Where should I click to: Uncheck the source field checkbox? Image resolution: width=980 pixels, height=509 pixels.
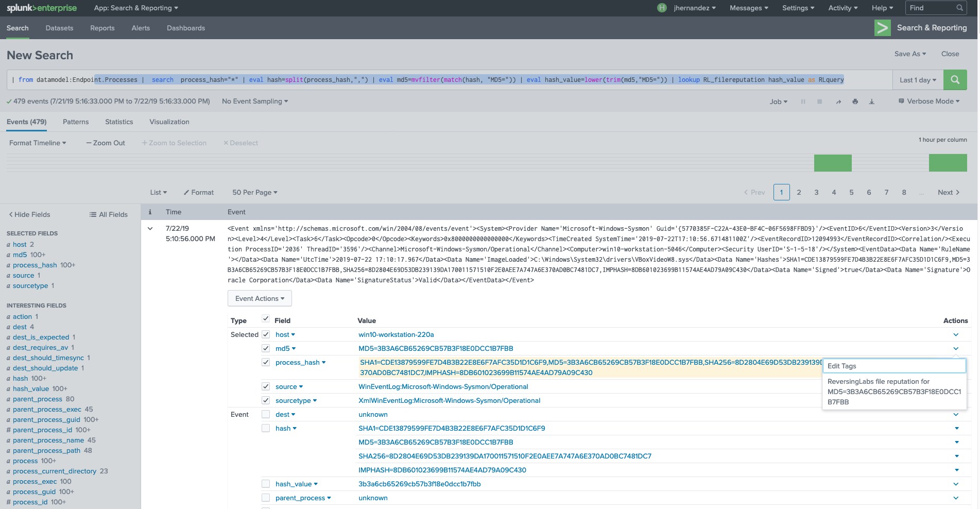coord(266,386)
